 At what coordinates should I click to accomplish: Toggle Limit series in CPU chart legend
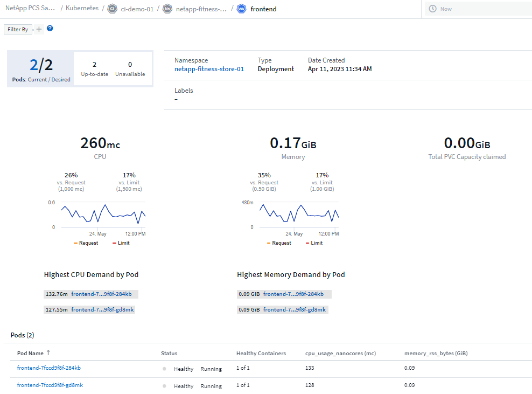pos(121,243)
